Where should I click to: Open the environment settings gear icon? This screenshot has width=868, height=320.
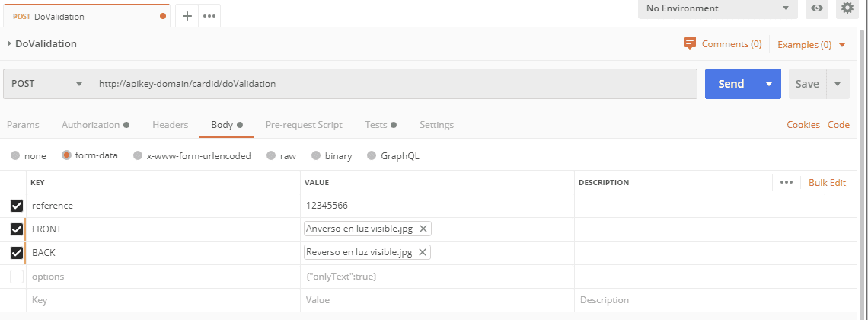point(847,8)
